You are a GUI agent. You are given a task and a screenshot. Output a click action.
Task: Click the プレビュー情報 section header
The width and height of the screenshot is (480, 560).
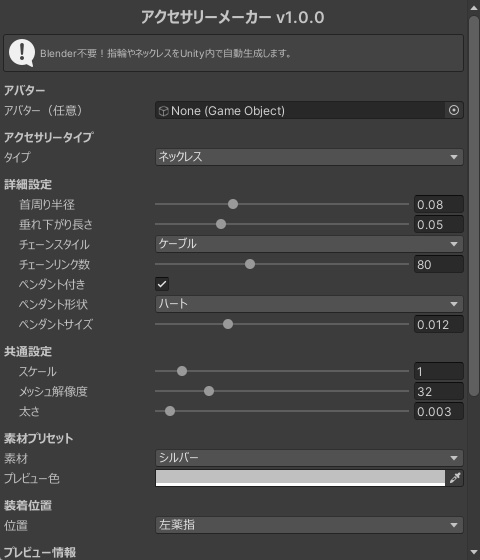click(x=40, y=552)
